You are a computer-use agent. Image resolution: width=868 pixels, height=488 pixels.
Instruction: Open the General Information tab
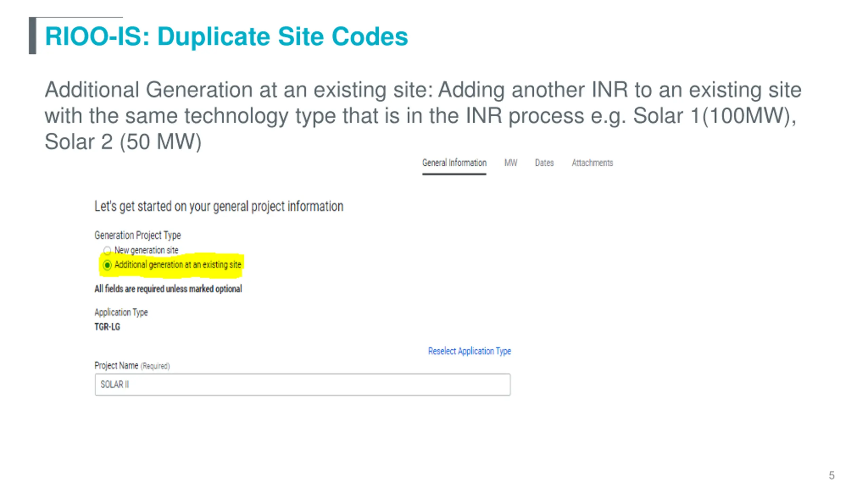click(x=454, y=163)
